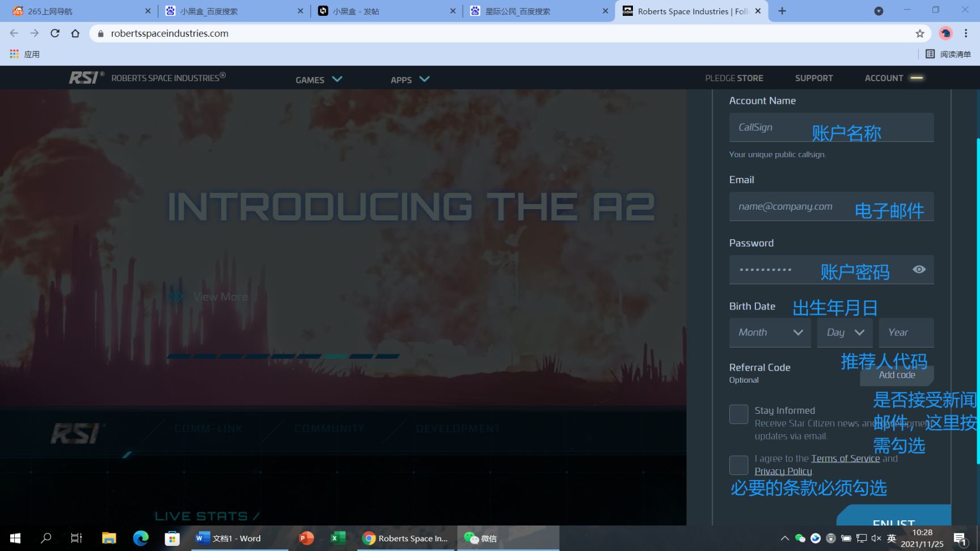Viewport: 980px width, 551px height.
Task: Open the birth Day dropdown
Action: point(845,333)
